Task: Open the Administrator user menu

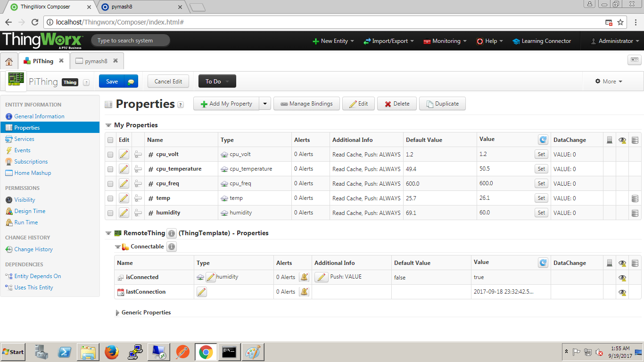Action: (x=615, y=41)
